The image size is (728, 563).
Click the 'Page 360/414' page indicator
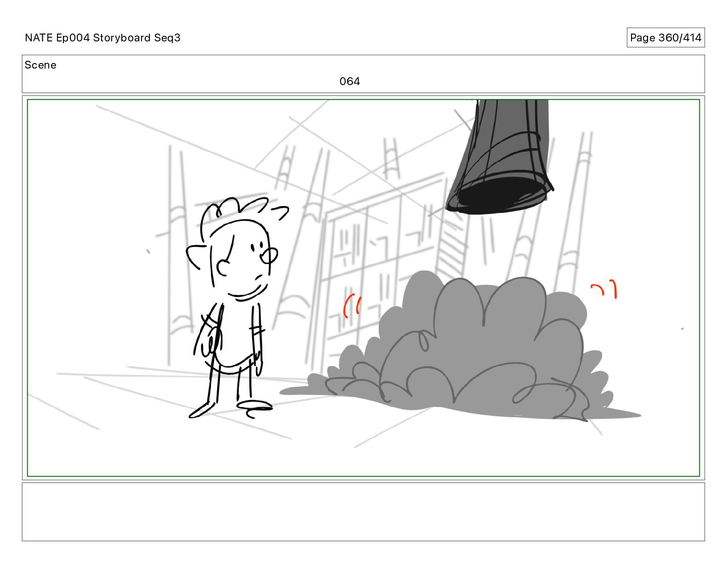(665, 38)
